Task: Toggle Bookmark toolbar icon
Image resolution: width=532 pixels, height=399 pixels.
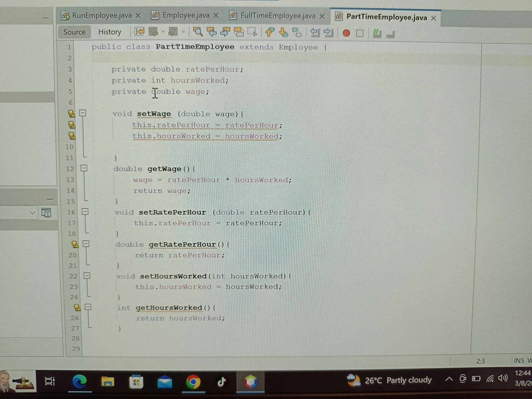Action: 297,32
